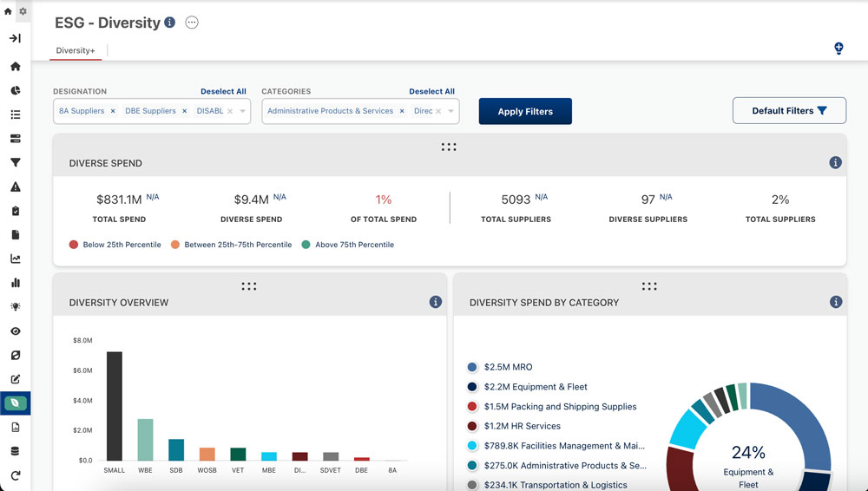The width and height of the screenshot is (868, 491).
Task: Switch to the Diversity+ tab
Action: click(76, 51)
